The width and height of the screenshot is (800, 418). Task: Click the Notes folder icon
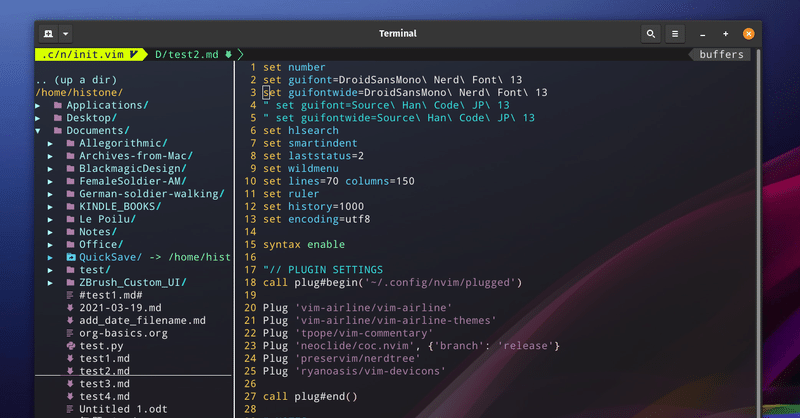(70, 232)
